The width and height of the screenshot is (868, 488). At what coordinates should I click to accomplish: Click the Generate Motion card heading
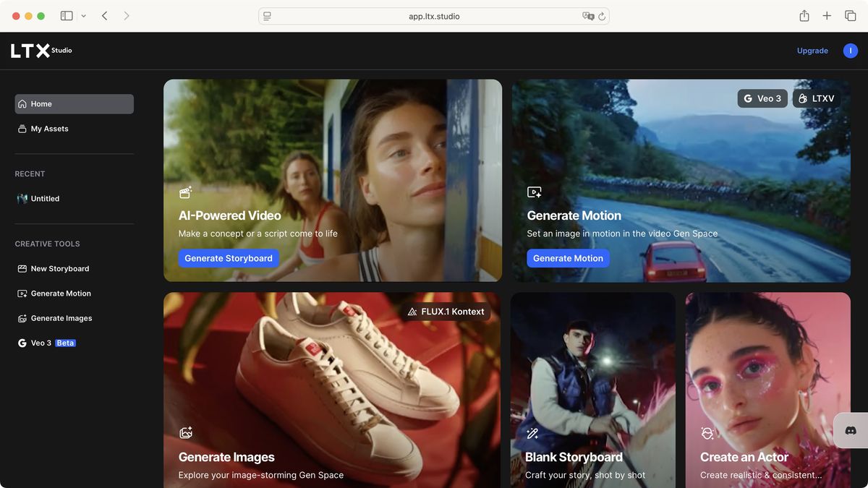coord(574,215)
